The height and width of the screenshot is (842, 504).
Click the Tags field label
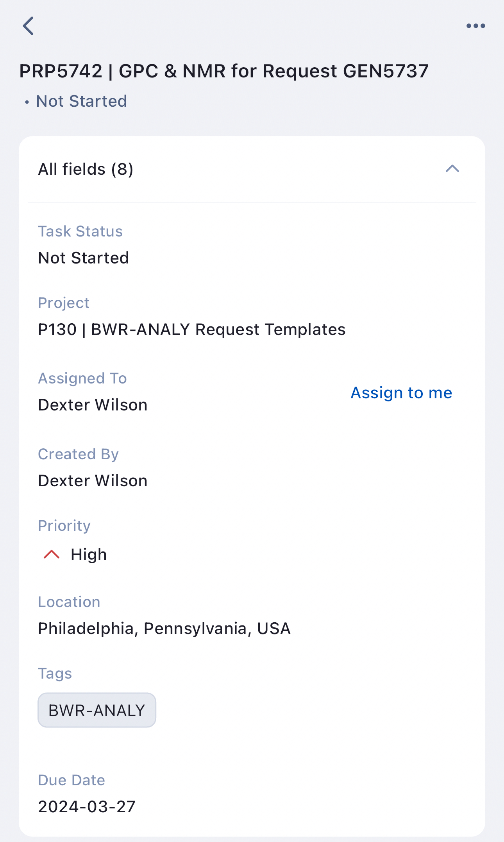click(55, 674)
